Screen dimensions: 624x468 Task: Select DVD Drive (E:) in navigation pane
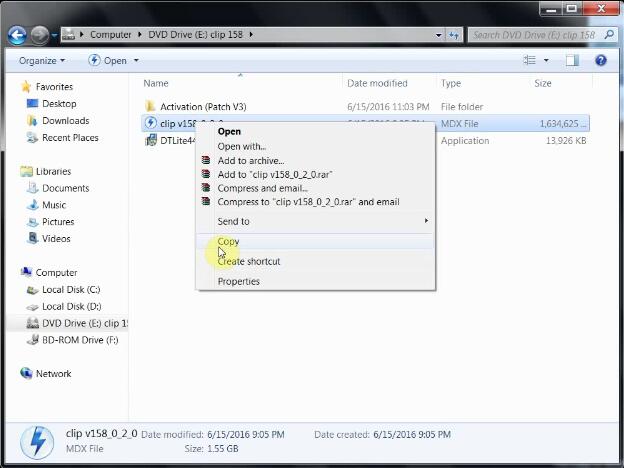pos(85,323)
